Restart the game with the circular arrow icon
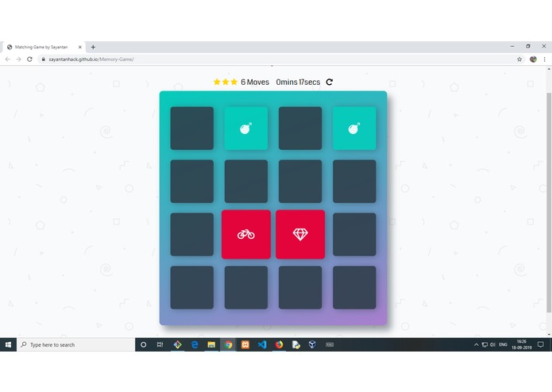Viewport: 552px width, 392px height. [x=329, y=82]
